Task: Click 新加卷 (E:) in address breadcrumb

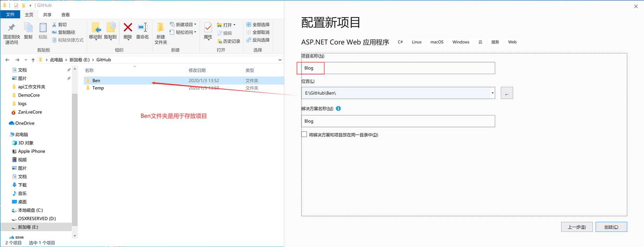Action: coord(79,60)
